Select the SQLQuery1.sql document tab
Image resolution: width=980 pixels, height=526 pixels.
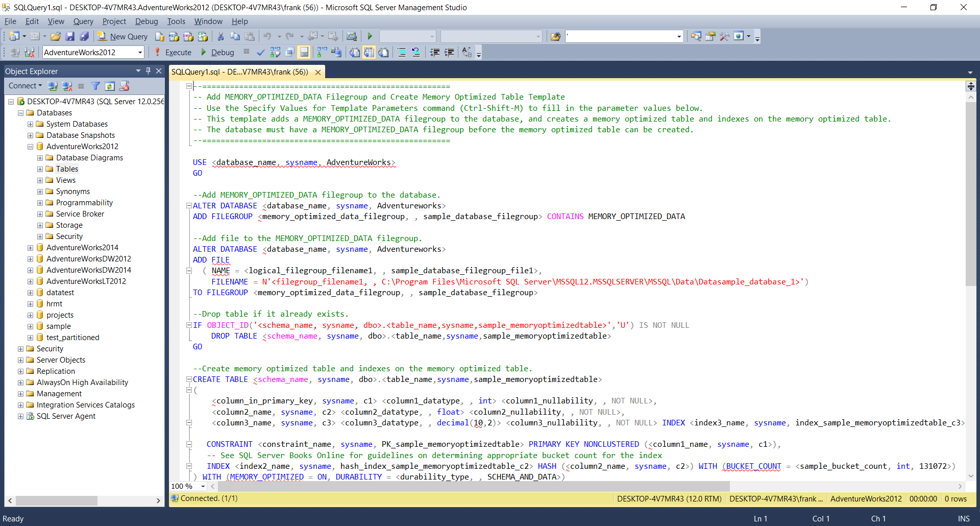[240, 72]
